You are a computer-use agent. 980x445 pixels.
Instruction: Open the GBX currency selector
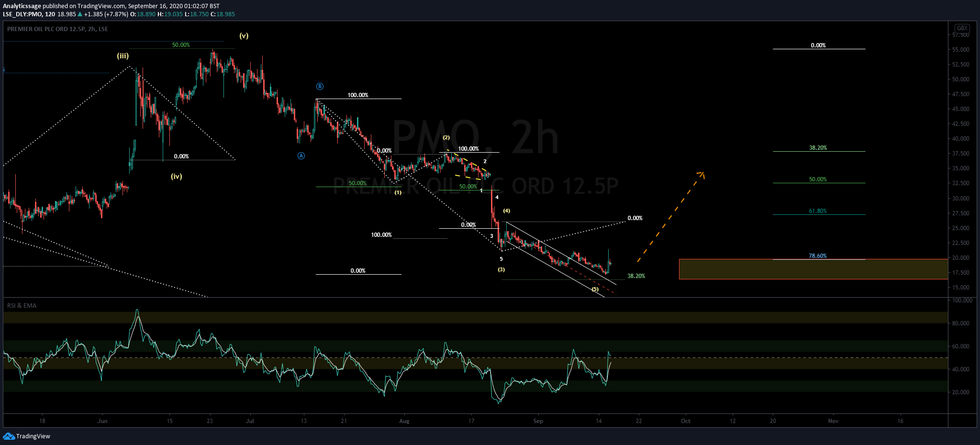click(x=962, y=28)
